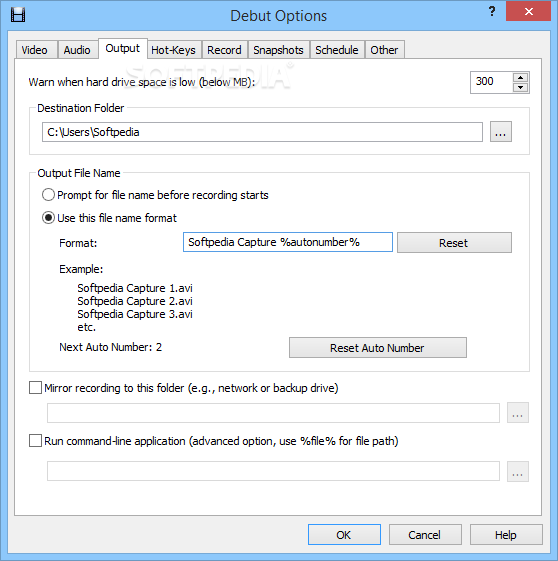
Task: Switch to the Other tab
Action: coord(385,50)
